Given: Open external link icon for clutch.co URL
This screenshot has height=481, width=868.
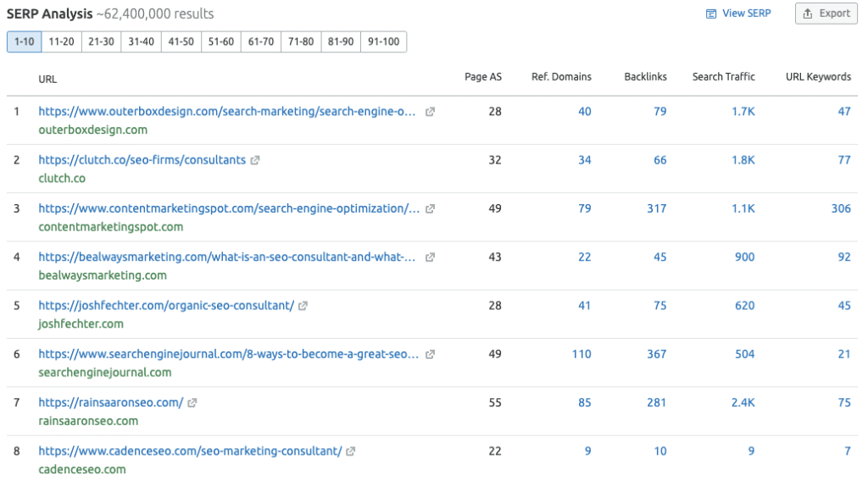Looking at the screenshot, I should point(254,160).
